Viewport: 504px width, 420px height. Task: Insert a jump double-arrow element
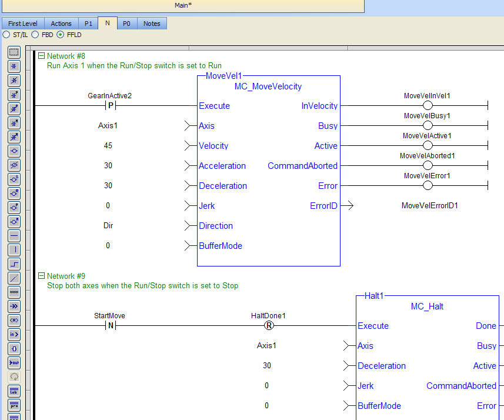click(x=14, y=306)
